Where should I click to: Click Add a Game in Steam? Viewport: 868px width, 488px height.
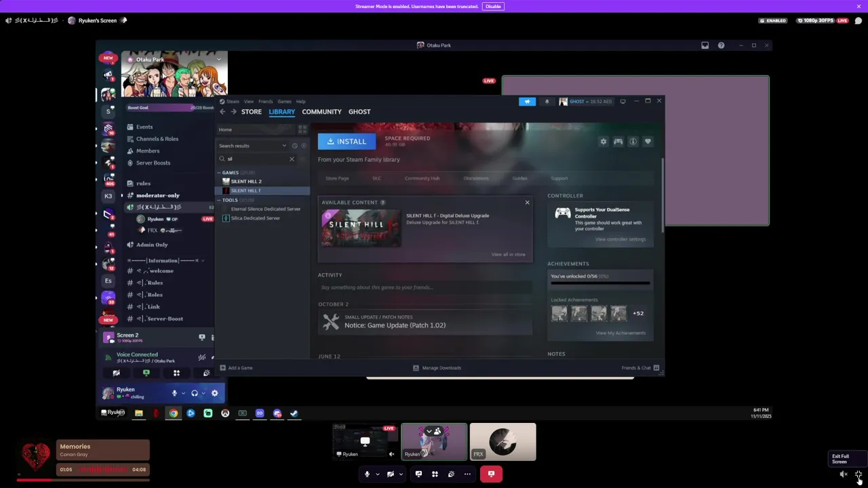[x=236, y=368]
